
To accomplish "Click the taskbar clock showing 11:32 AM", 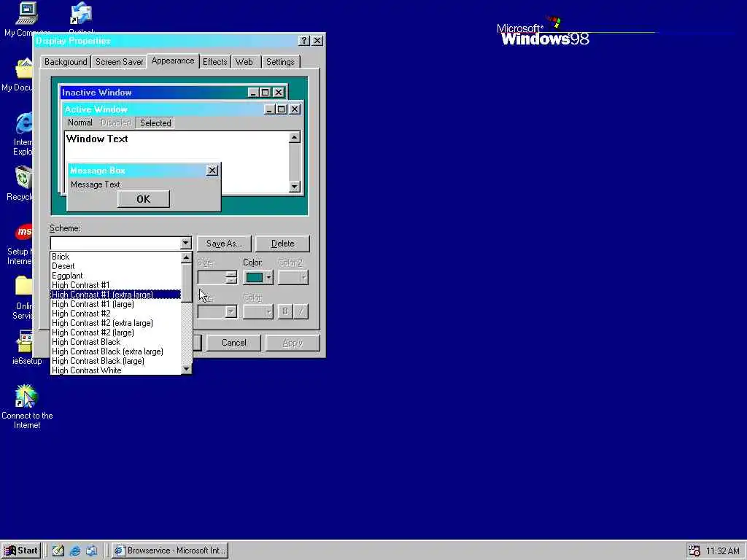I will 722,551.
